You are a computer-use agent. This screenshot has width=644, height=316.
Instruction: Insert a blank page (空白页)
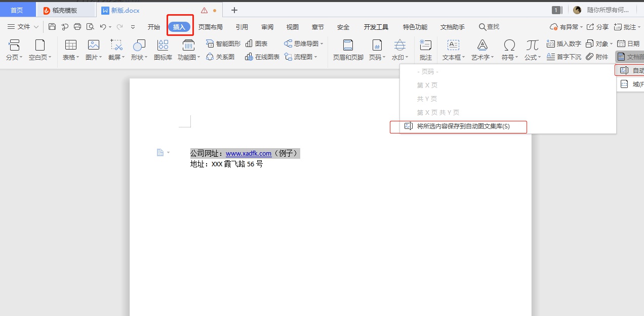[x=40, y=50]
